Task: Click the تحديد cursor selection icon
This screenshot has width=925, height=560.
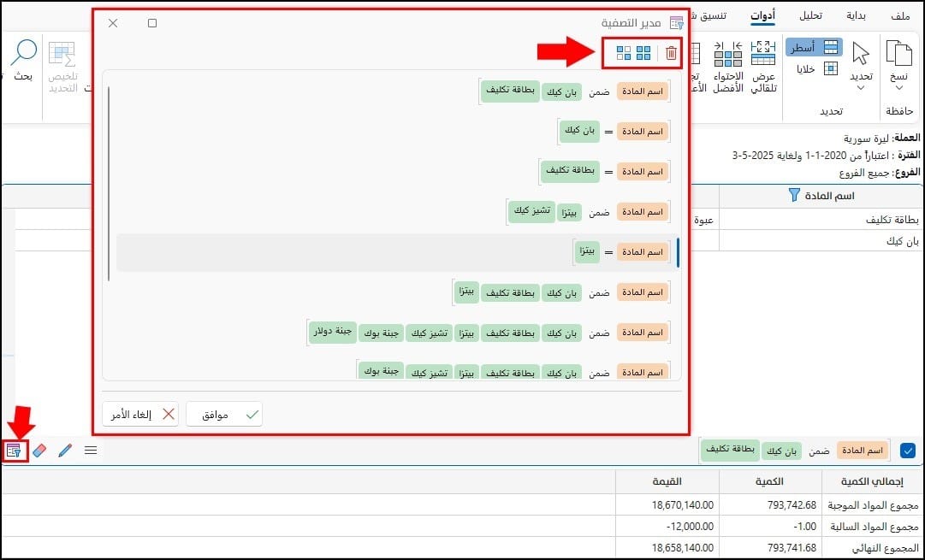Action: pyautogui.click(x=861, y=54)
